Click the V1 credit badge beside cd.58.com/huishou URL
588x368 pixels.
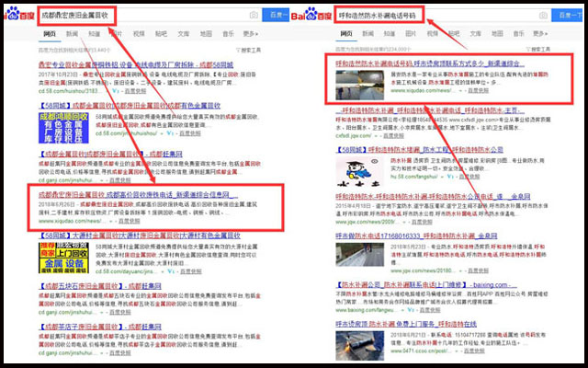[x=116, y=91]
